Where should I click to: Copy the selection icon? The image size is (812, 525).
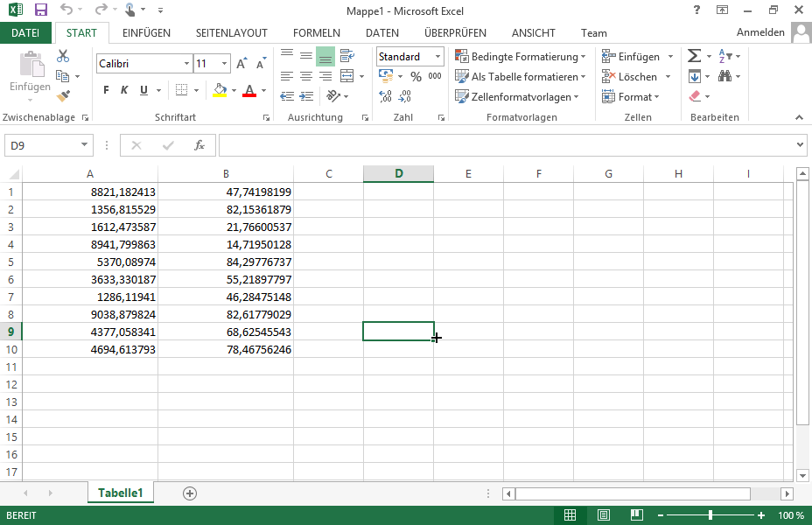tap(63, 76)
